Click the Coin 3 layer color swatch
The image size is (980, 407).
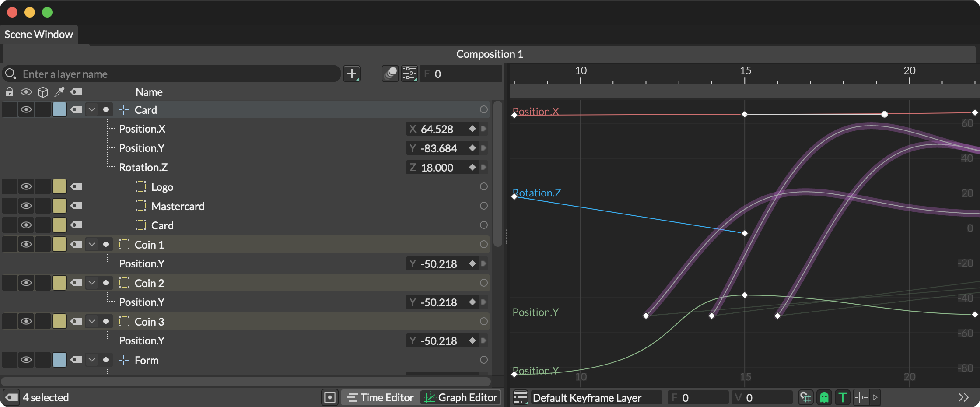click(x=59, y=322)
